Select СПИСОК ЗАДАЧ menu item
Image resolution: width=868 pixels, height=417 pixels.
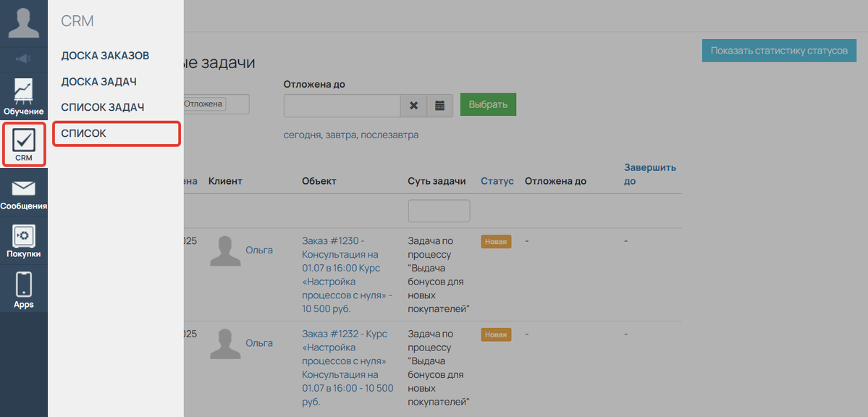(x=102, y=107)
